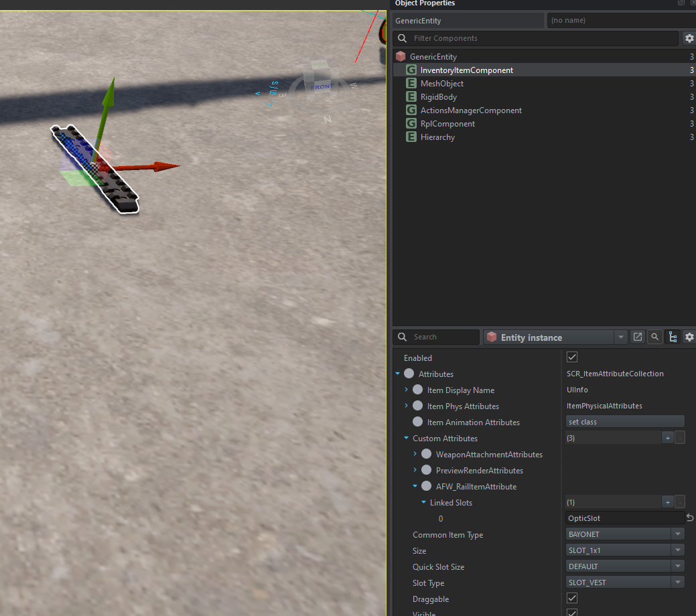Reset the OpticSlot value with the undo arrow
Viewport: 696px width, 616px height.
tap(690, 518)
